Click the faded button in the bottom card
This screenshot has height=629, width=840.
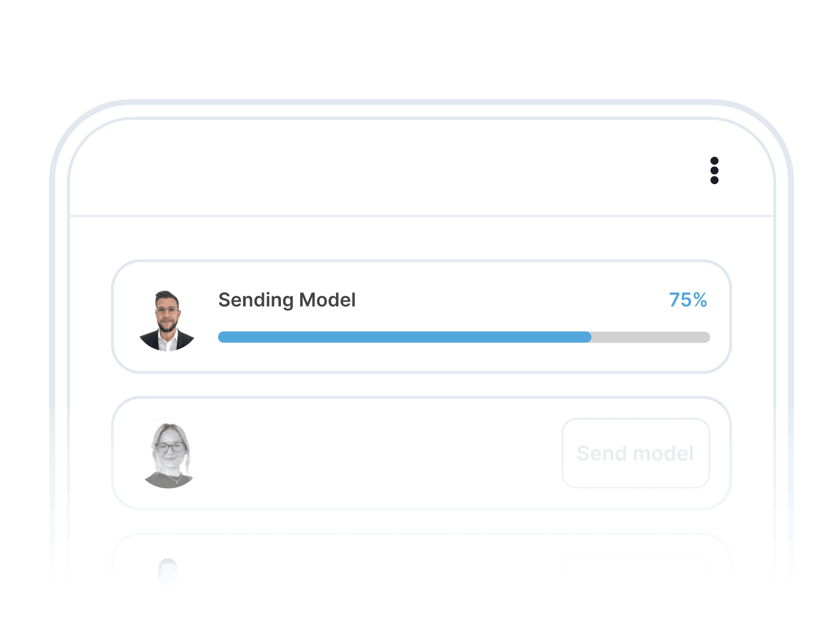point(635,569)
